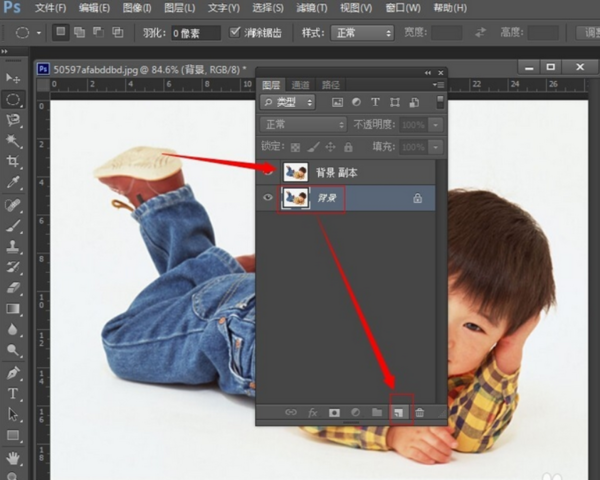600x480 pixels.
Task: Expand the 类型 filter type dropdown
Action: point(288,102)
